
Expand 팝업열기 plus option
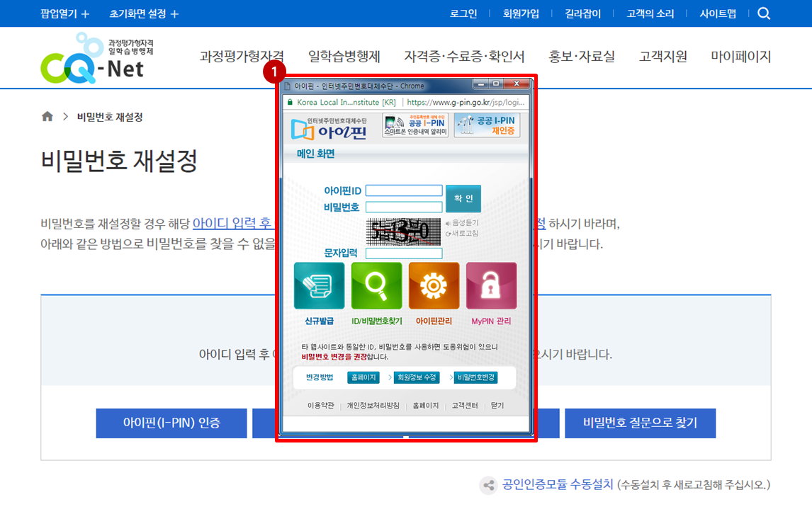pyautogui.click(x=64, y=14)
